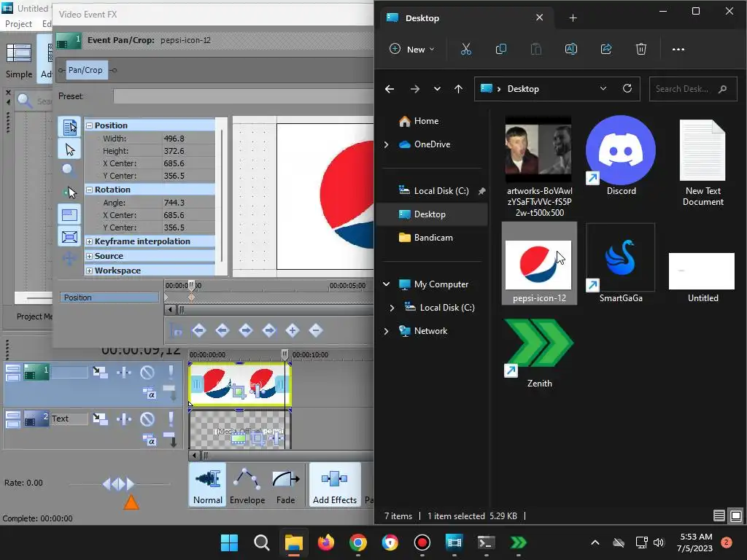Click the Search Desktop box
The width and height of the screenshot is (747, 560).
click(x=693, y=89)
